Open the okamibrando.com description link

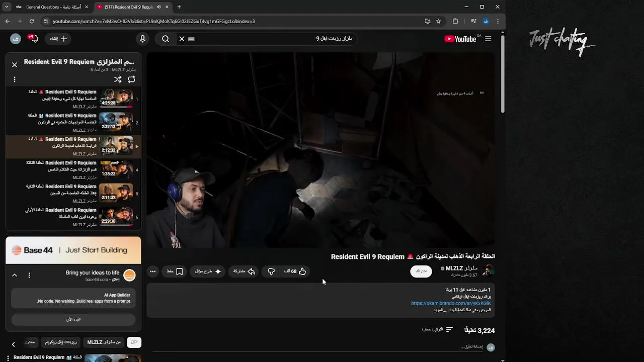451,303
